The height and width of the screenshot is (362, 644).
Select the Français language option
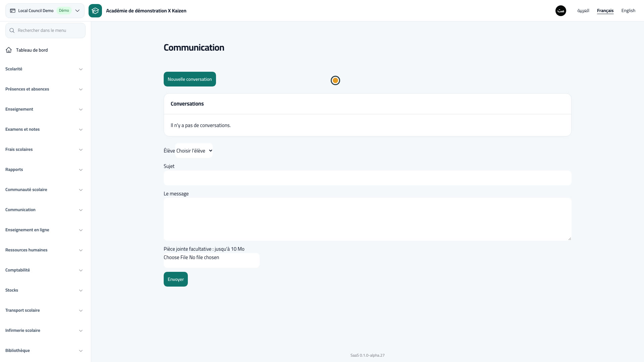click(x=605, y=11)
